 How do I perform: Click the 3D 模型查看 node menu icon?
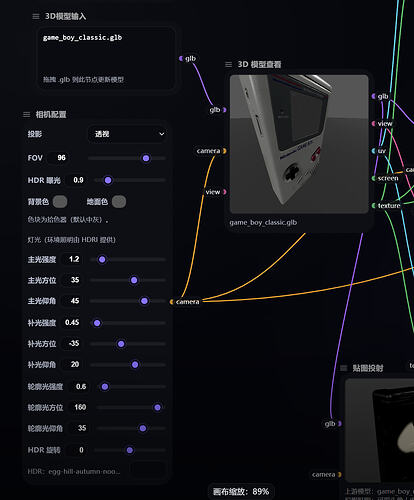pyautogui.click(x=228, y=64)
